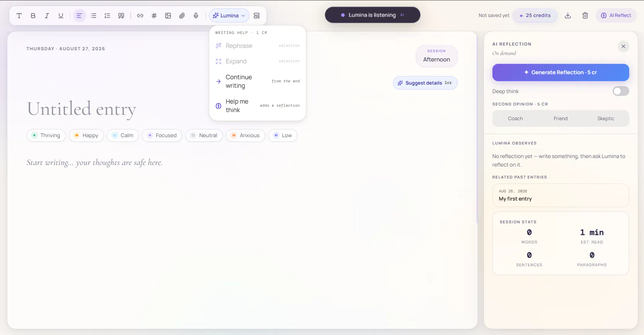Insert a link
The width and height of the screenshot is (644, 335).
(x=140, y=16)
